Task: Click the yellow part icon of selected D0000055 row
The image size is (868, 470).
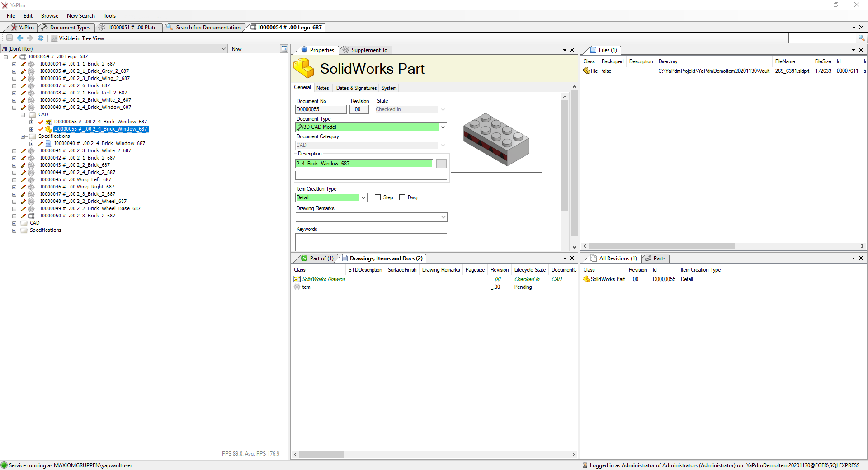Action: pyautogui.click(x=48, y=129)
